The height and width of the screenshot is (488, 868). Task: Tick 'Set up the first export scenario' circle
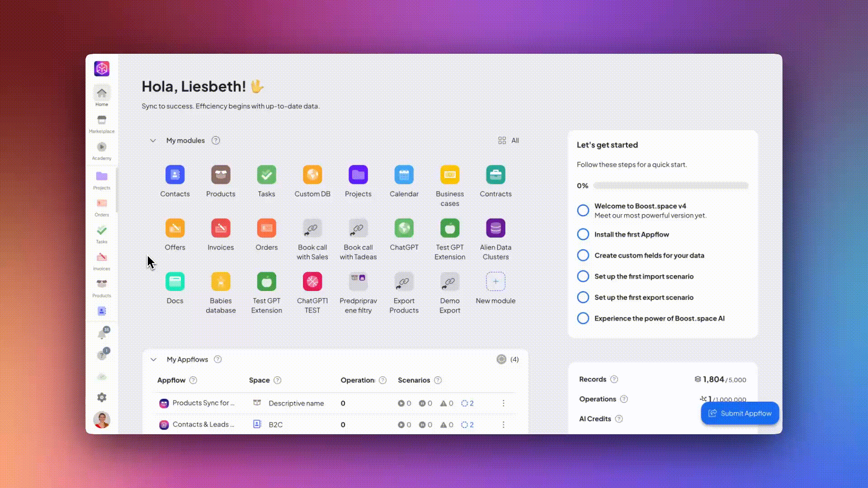click(583, 297)
